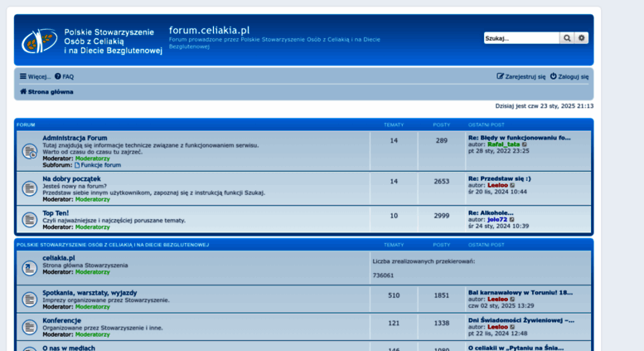Click the redirect icon beside celiakia.pl
644x351 pixels.
[30, 268]
